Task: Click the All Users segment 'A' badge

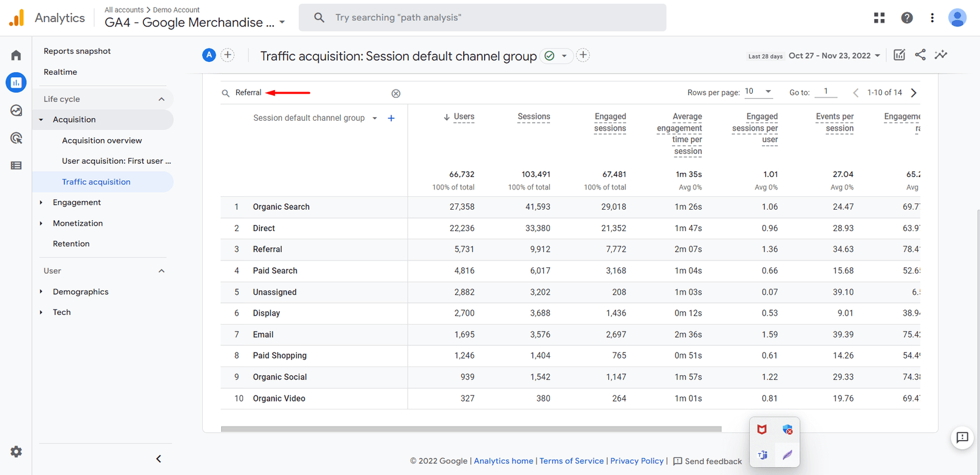Action: coord(209,55)
